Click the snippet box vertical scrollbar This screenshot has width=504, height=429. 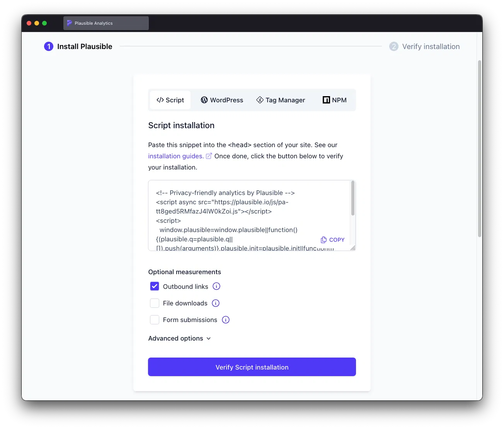coord(352,199)
